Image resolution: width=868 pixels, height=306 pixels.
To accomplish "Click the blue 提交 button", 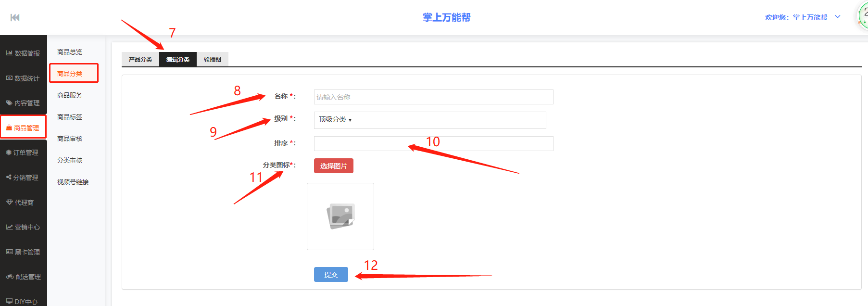I will [331, 275].
